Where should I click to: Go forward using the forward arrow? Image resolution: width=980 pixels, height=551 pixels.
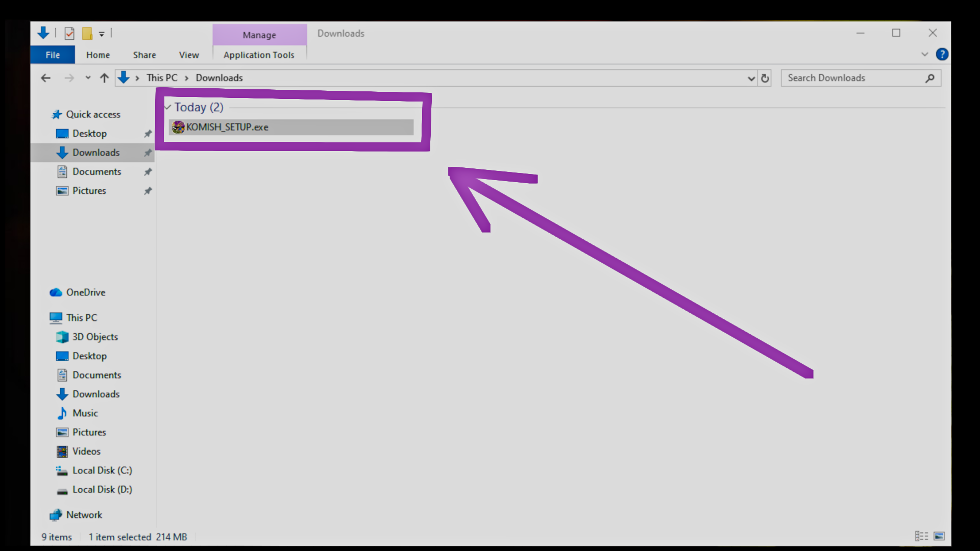69,78
